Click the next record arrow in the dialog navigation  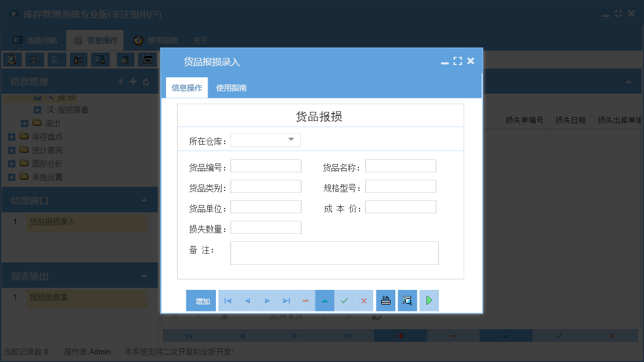click(267, 300)
